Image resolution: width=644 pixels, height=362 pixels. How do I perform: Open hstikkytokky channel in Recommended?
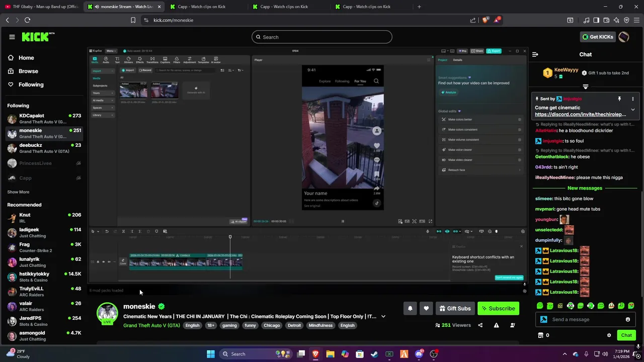point(44,277)
